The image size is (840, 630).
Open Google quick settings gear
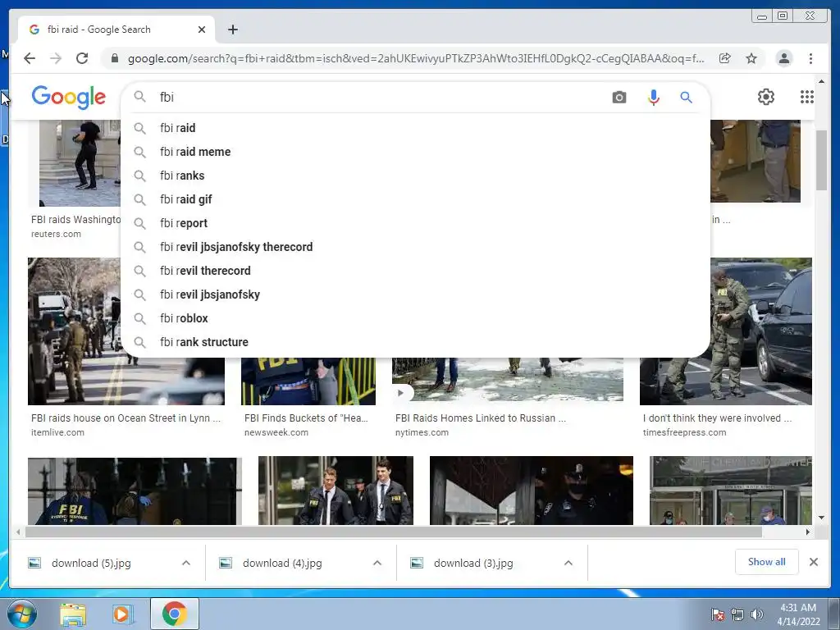coord(766,97)
